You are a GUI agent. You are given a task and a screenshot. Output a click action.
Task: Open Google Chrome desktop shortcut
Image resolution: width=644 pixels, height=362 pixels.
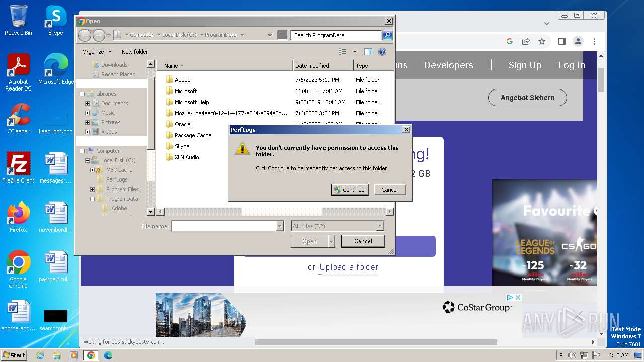[18, 269]
